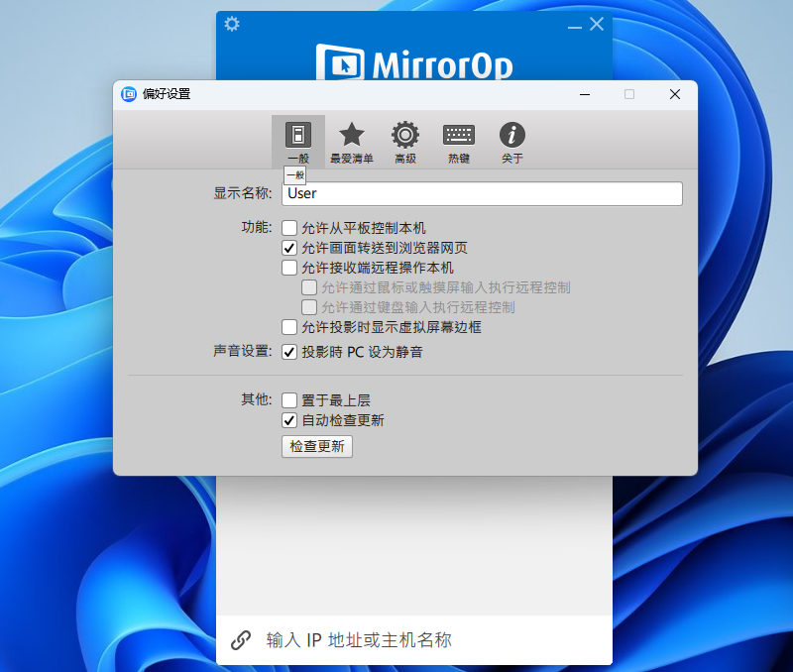The width and height of the screenshot is (793, 672).
Task: Open the 一般 general settings tab
Action: tap(298, 142)
